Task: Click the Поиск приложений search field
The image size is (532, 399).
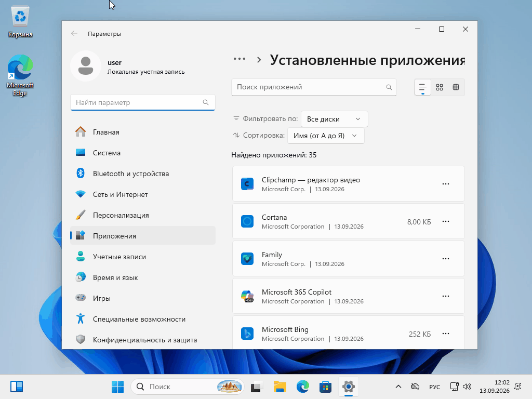Action: (314, 87)
